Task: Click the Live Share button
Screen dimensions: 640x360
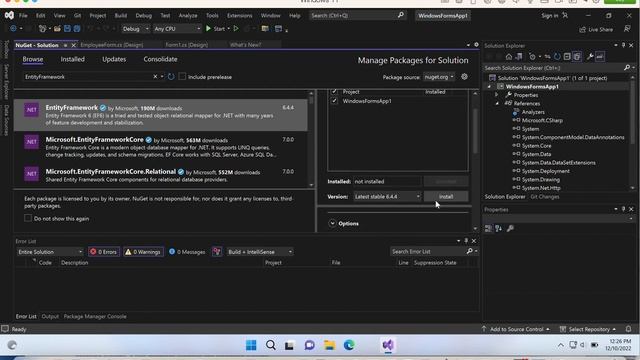Action: click(x=596, y=29)
